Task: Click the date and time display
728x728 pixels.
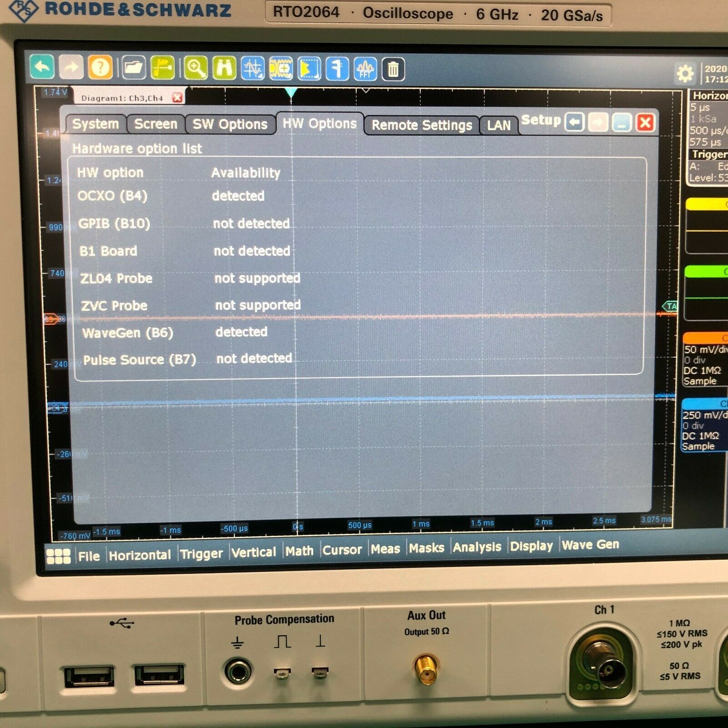Action: pyautogui.click(x=716, y=74)
